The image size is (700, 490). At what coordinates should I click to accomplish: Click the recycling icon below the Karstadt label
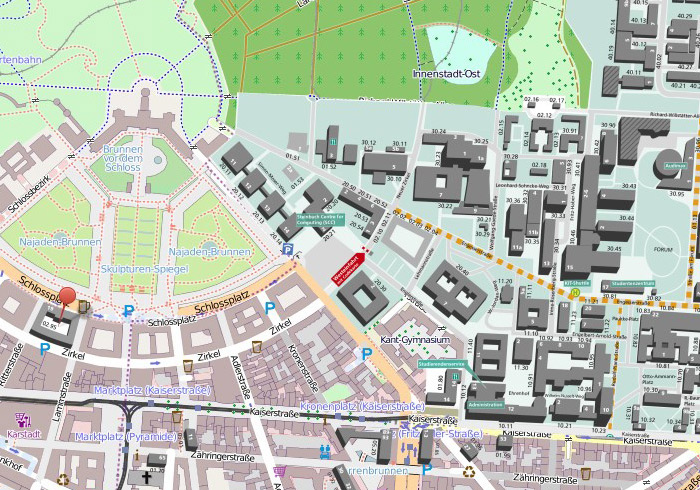[63, 479]
